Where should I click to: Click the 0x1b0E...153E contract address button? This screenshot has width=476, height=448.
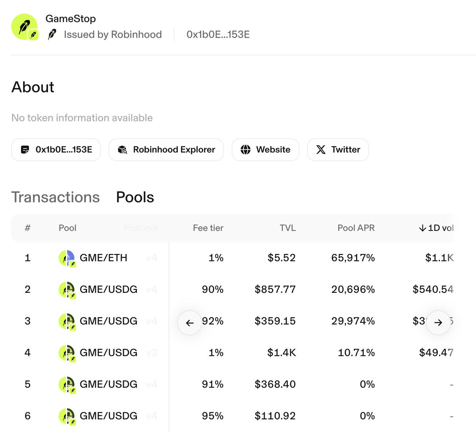tap(56, 150)
